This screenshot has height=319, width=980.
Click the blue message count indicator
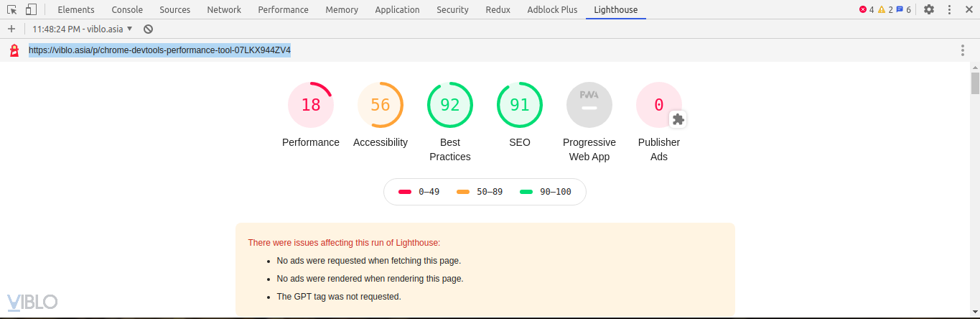point(904,10)
